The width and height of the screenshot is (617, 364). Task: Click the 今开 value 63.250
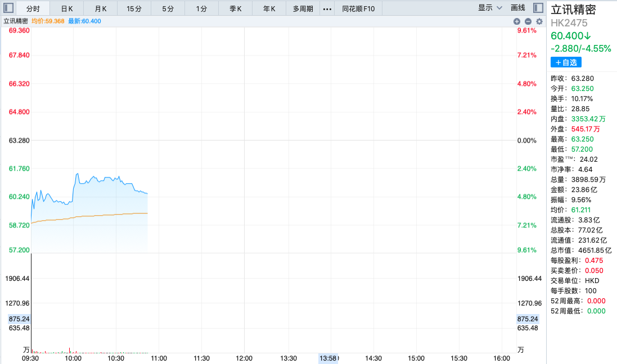[583, 89]
